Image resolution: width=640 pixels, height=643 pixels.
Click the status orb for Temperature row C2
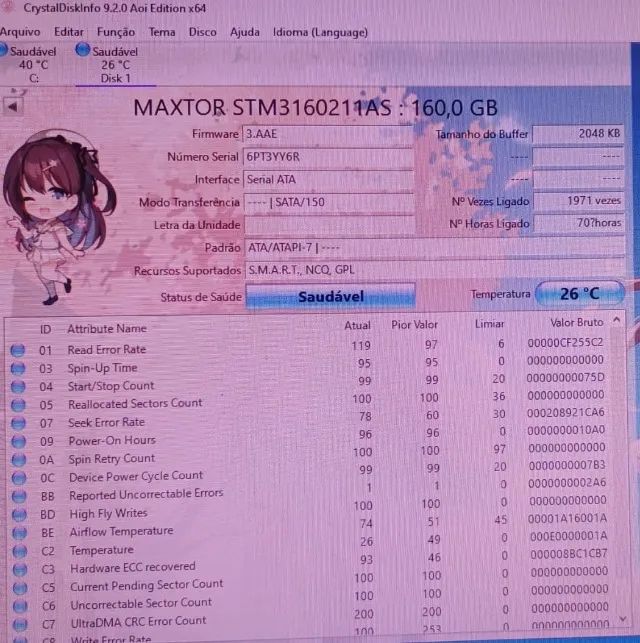pyautogui.click(x=20, y=551)
